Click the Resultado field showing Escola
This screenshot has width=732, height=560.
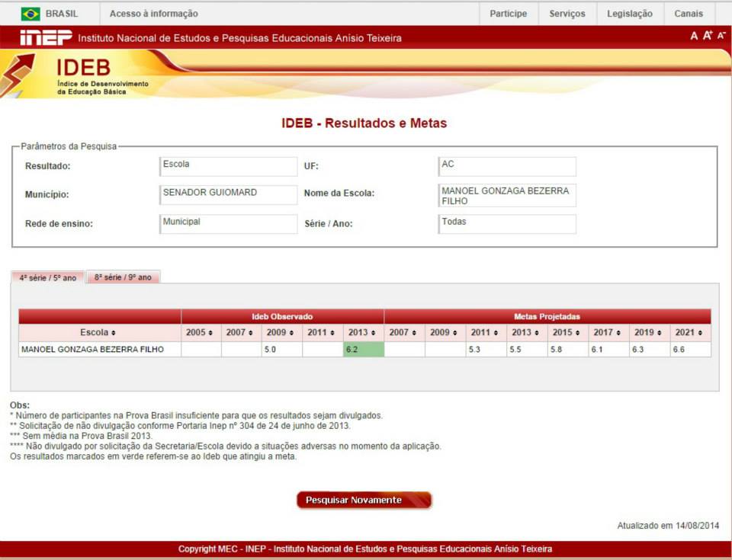click(x=228, y=167)
